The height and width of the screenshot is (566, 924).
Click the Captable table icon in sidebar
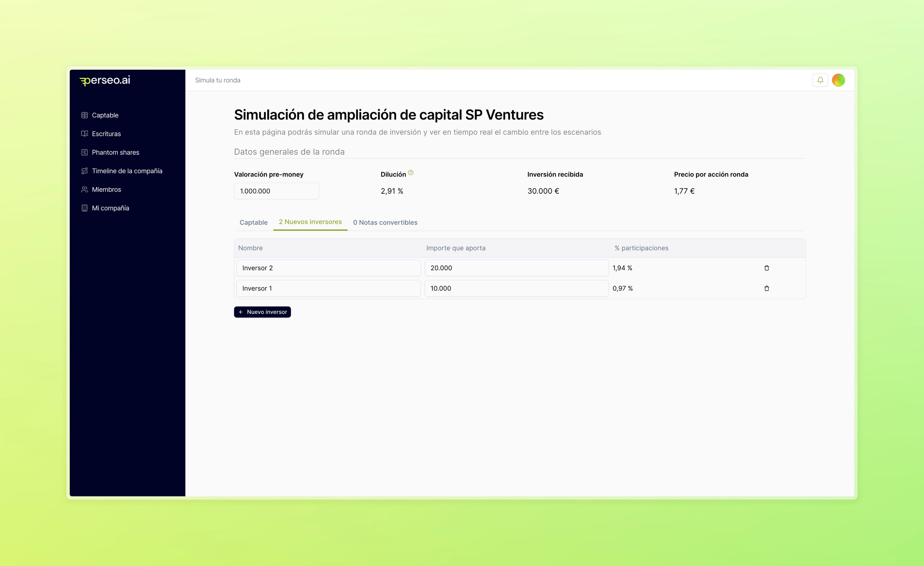click(84, 115)
